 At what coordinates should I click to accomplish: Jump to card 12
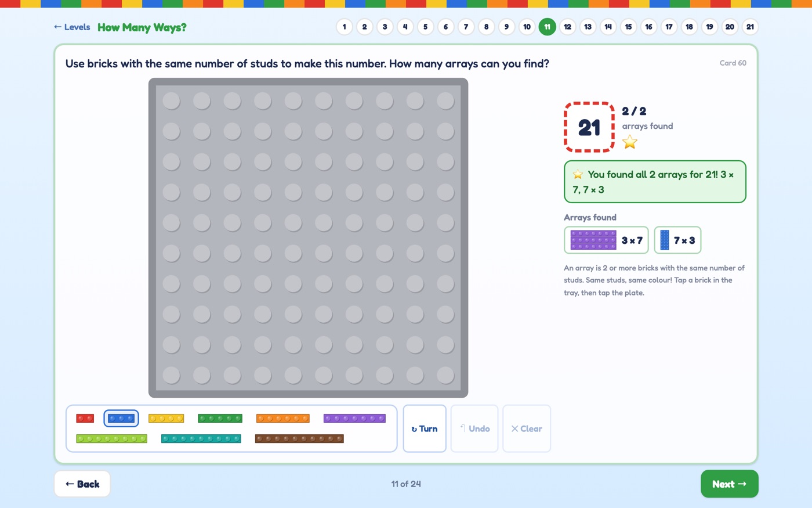[568, 27]
